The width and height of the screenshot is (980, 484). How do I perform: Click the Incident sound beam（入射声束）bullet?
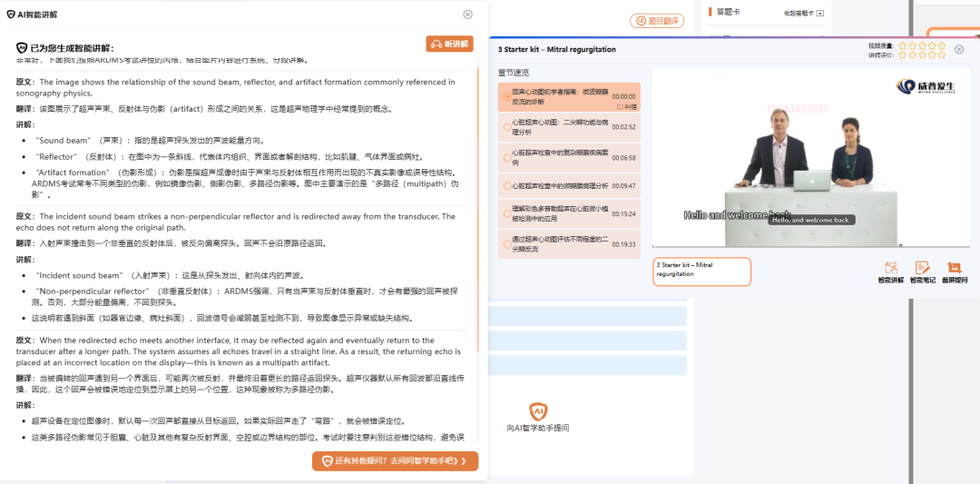click(170, 275)
